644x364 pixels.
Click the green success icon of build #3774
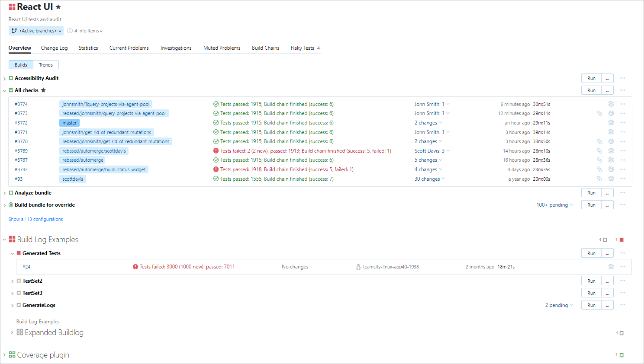(x=216, y=104)
